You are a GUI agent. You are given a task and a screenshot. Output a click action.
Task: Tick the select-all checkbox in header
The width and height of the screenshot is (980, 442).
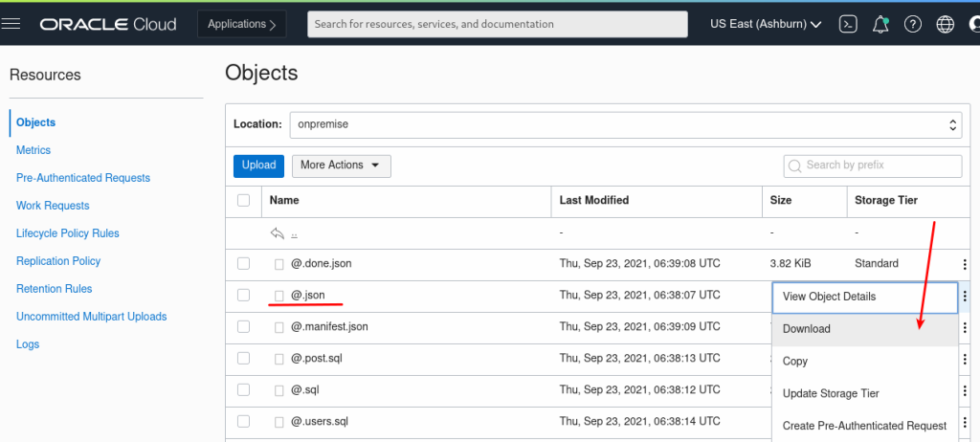tap(244, 200)
